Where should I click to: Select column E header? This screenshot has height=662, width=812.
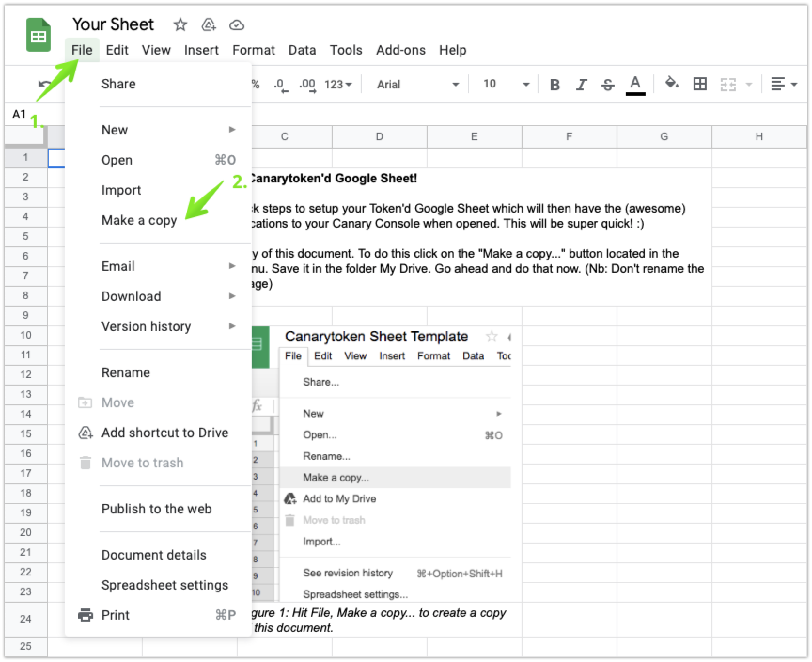(x=474, y=137)
